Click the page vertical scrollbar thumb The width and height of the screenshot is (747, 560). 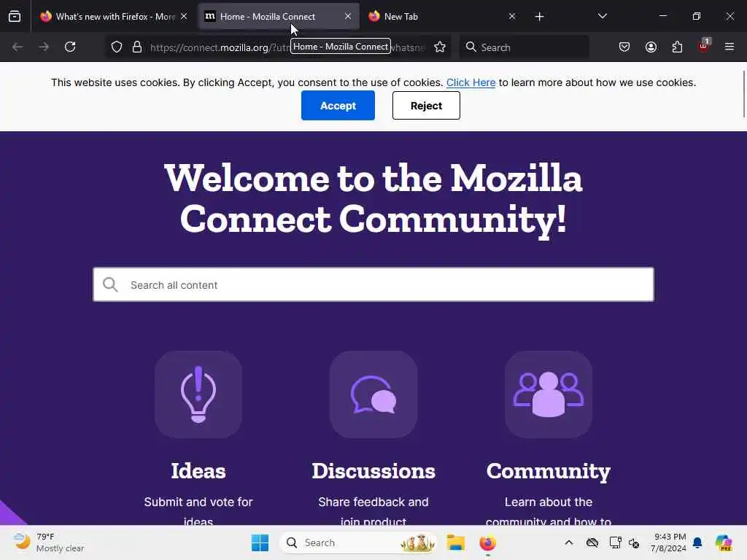[x=743, y=94]
